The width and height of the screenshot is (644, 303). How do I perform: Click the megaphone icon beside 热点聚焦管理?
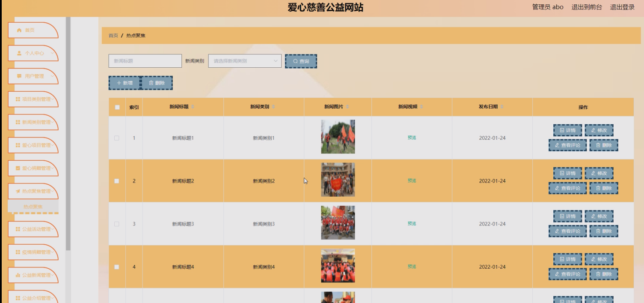18,191
